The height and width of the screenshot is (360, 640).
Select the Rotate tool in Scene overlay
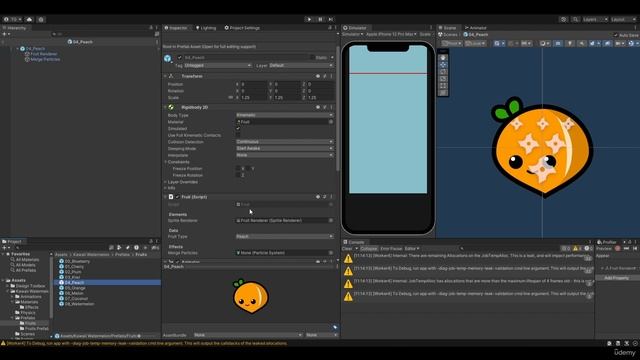443,72
